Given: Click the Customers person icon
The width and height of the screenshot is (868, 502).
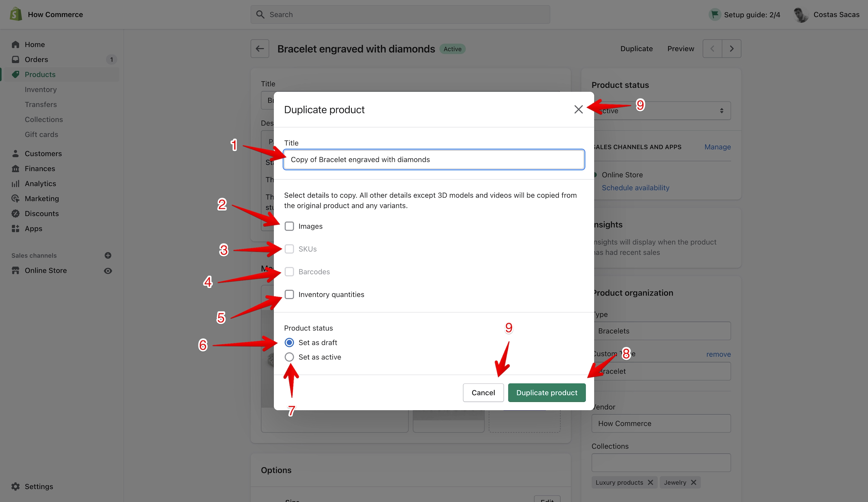Looking at the screenshot, I should pyautogui.click(x=15, y=153).
